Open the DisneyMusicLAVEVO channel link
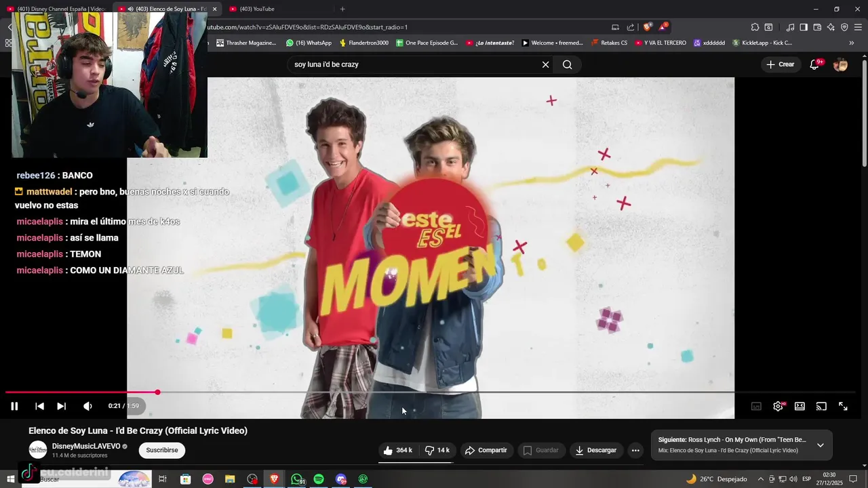 click(x=86, y=446)
